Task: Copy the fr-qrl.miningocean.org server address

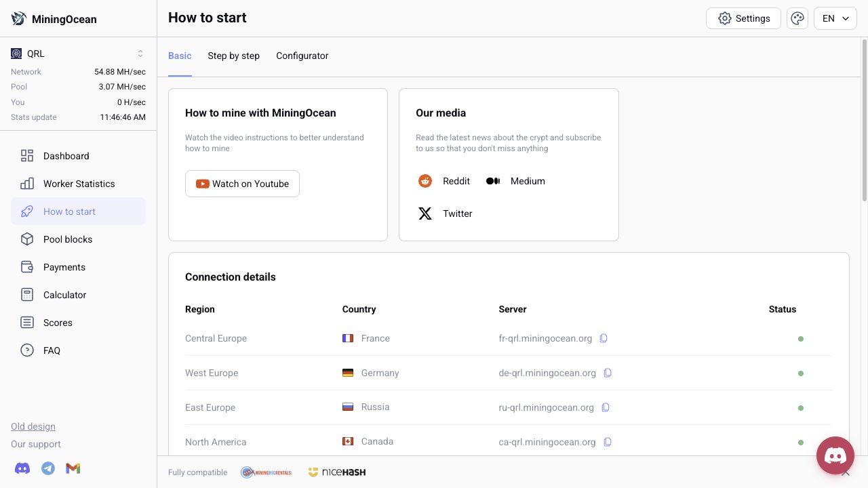Action: (604, 338)
